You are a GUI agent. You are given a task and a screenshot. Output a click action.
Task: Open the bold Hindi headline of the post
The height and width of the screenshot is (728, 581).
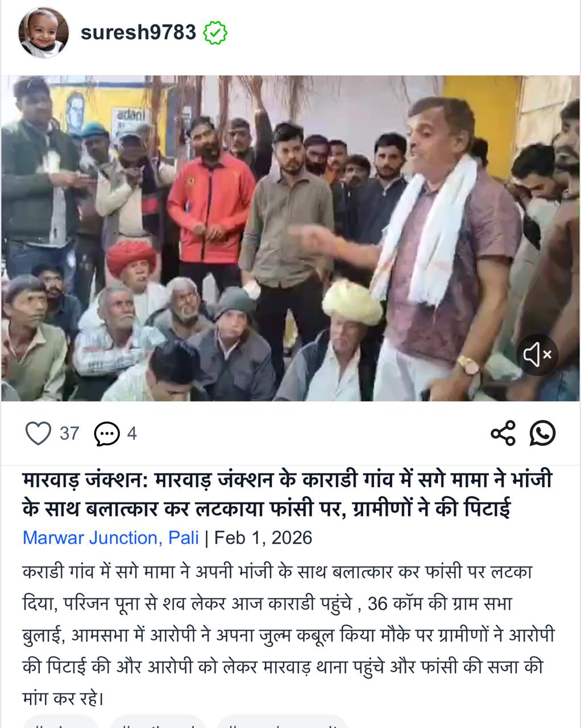(x=287, y=494)
